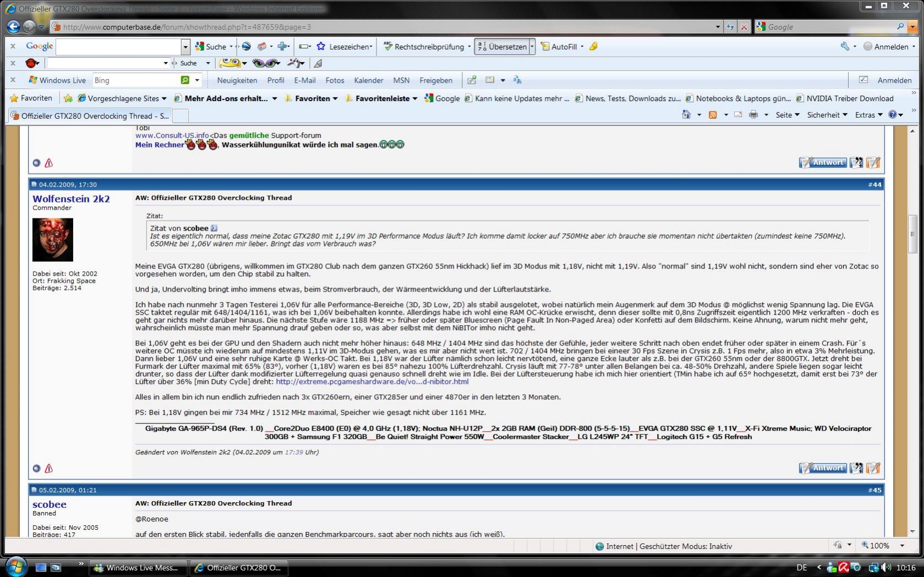Report post #44 with red warning triangle
This screenshot has width=924, height=577.
tap(48, 469)
